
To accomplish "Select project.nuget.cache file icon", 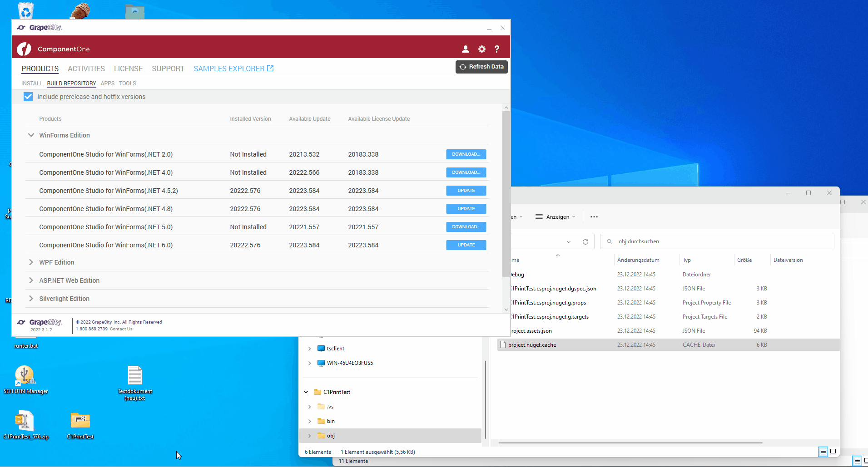I will pyautogui.click(x=503, y=345).
